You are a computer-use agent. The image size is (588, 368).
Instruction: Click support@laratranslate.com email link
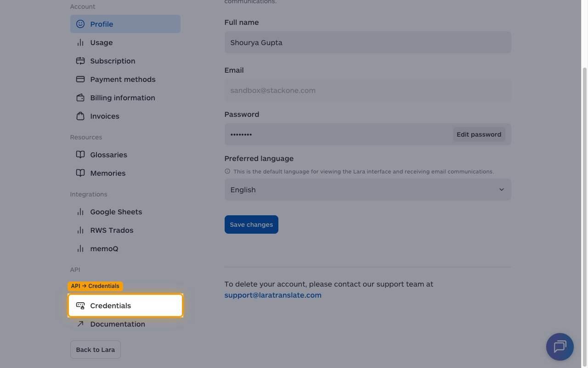coord(273,295)
